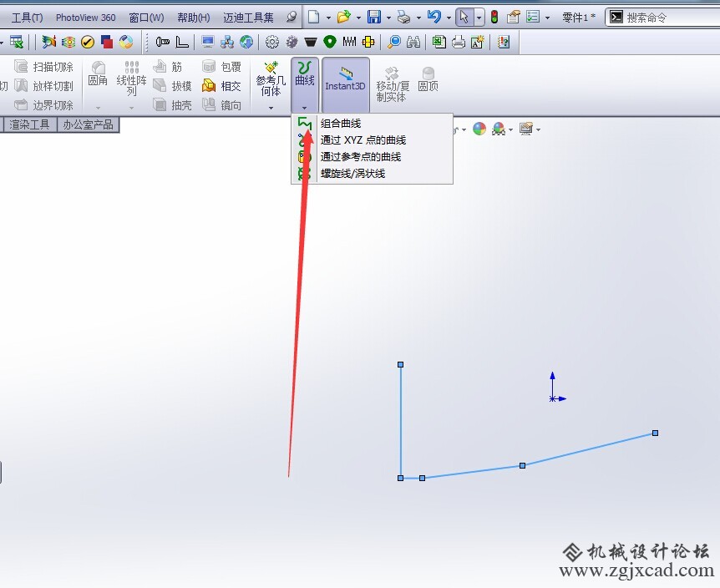
Task: Select 组合曲线 from the curves menu
Action: pyautogui.click(x=372, y=123)
